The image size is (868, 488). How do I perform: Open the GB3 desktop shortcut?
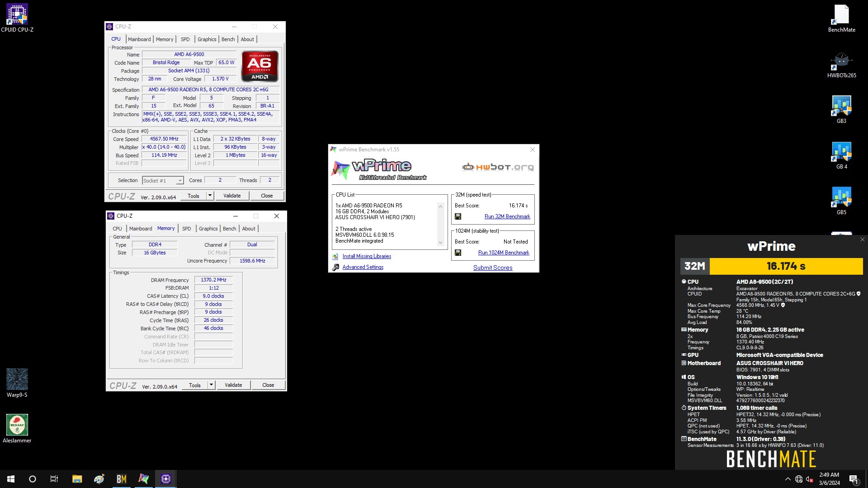click(841, 109)
